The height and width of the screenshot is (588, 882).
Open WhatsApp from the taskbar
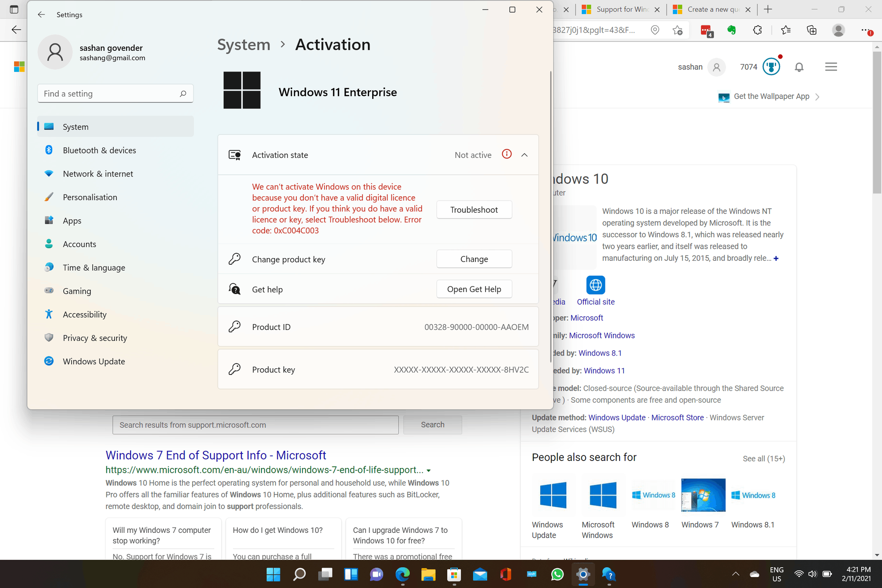tap(557, 574)
